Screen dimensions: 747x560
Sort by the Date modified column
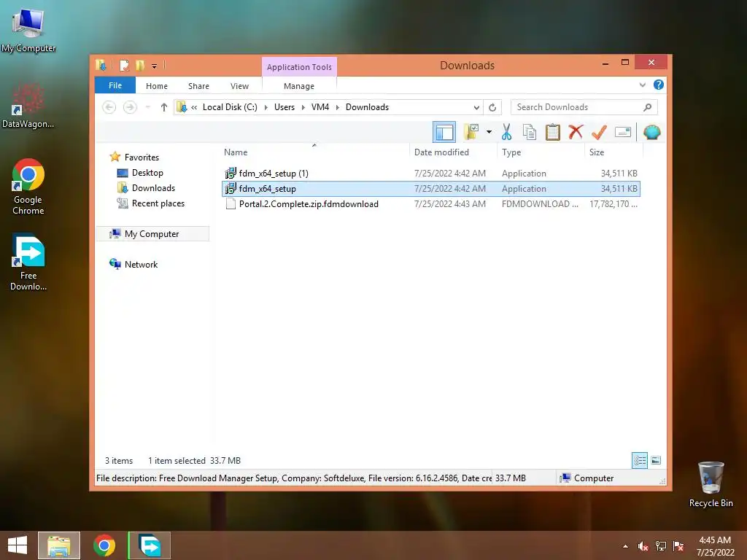pyautogui.click(x=441, y=152)
